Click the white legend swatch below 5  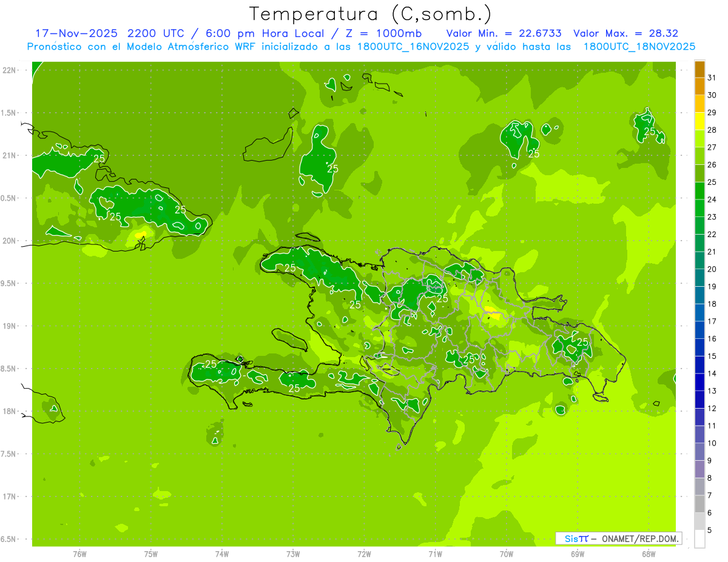pyautogui.click(x=699, y=539)
